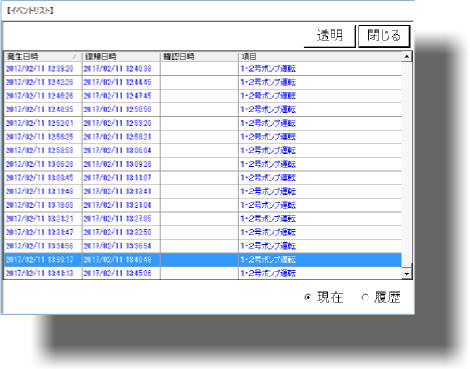Select the occurrence time 13:11:49 cell
470x369 pixels.
(43, 192)
